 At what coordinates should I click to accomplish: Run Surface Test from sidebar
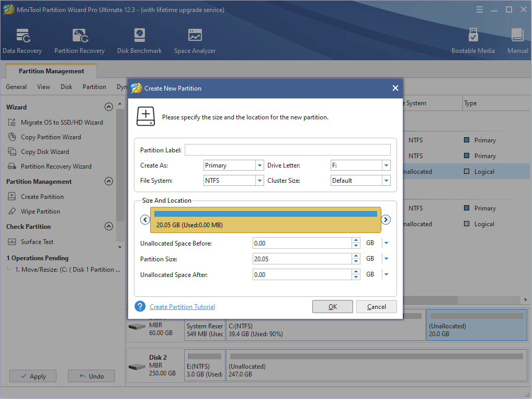[30, 242]
